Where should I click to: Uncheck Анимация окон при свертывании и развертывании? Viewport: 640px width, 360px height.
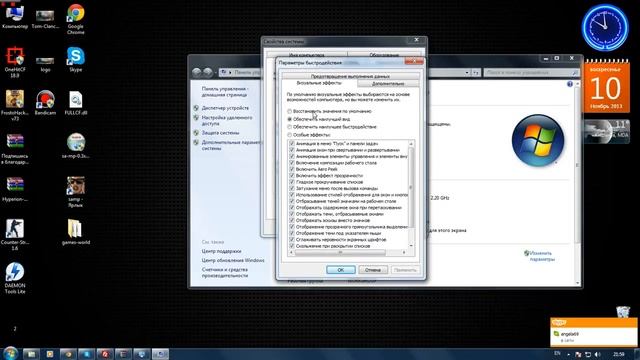click(x=291, y=150)
